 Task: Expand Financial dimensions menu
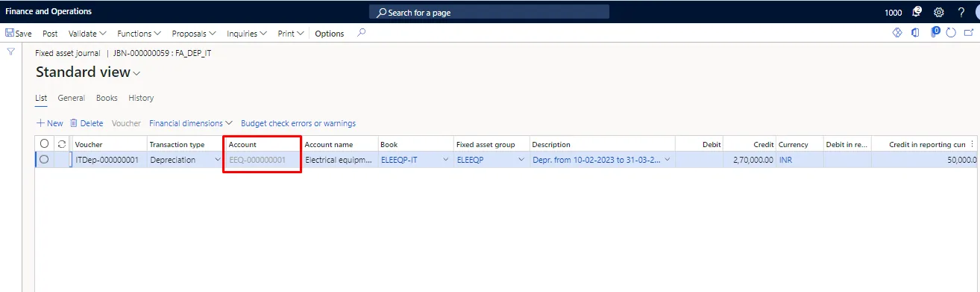(x=191, y=123)
